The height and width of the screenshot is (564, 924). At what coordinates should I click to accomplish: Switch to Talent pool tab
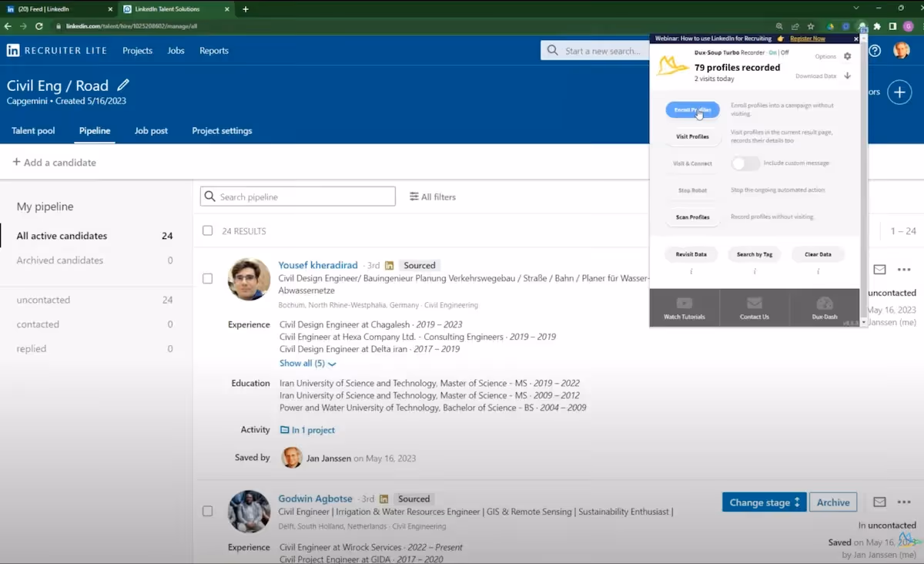33,131
